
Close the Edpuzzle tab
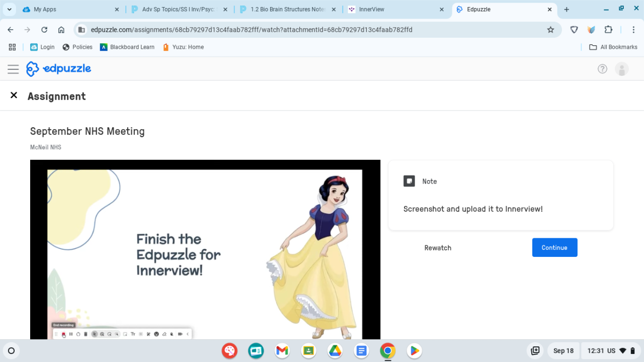pyautogui.click(x=550, y=9)
